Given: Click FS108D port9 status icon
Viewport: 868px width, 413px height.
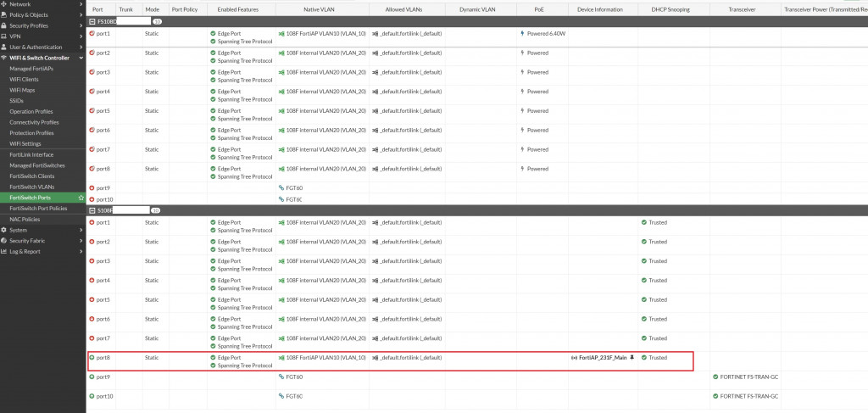Looking at the screenshot, I should click(92, 187).
